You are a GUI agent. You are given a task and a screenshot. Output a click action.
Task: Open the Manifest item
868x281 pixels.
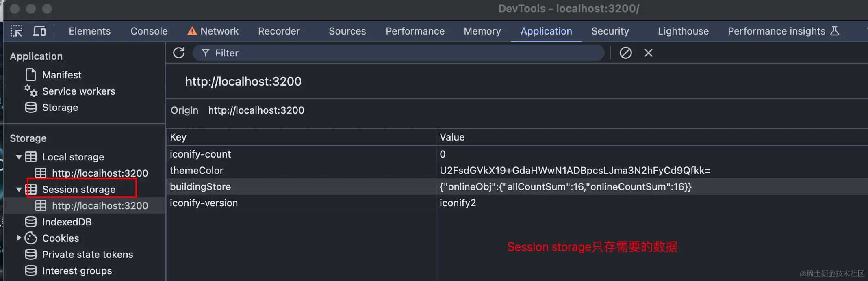pos(62,75)
